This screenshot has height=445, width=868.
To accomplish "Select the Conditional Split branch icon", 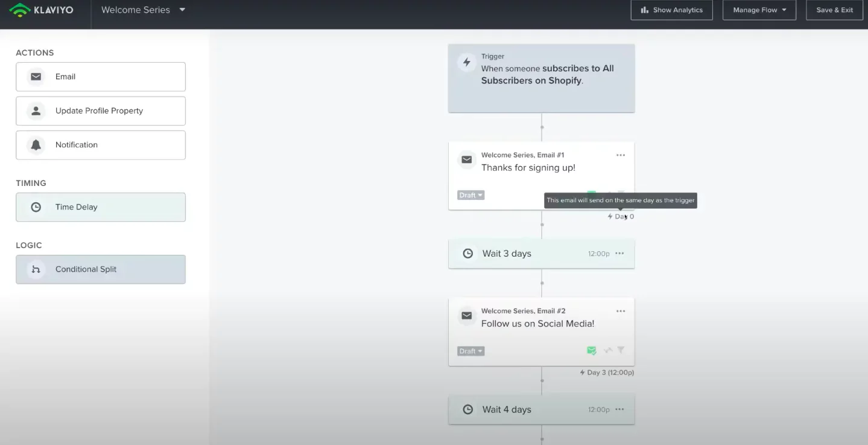I will tap(36, 269).
